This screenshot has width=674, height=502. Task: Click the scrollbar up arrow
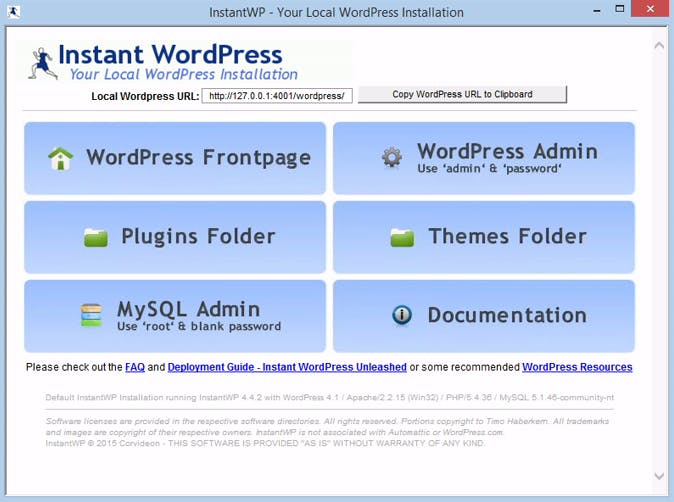click(x=659, y=46)
